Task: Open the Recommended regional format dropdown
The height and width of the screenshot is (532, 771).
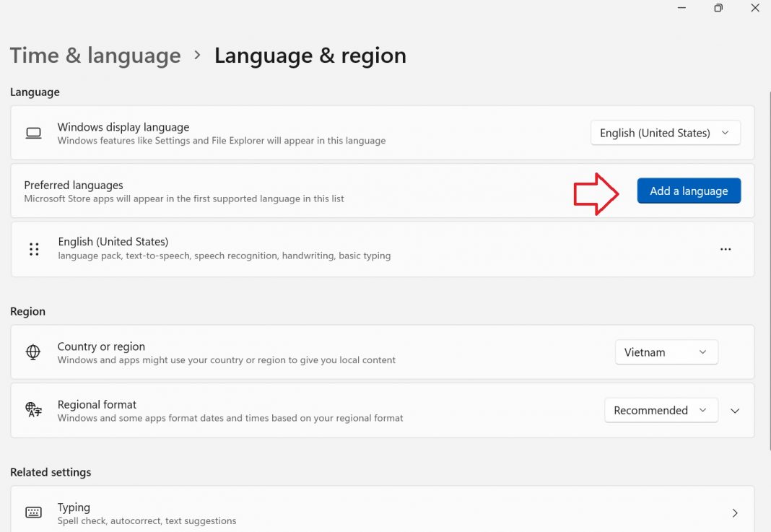Action: coord(661,410)
